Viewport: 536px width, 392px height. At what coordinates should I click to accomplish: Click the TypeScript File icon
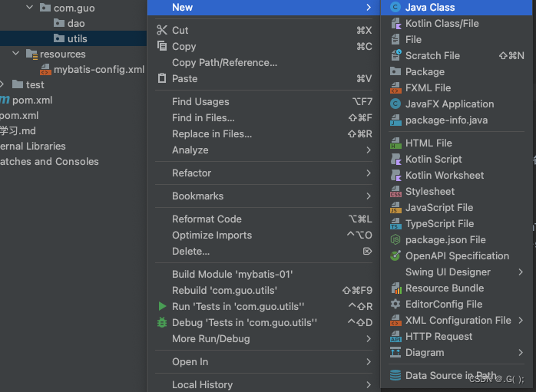(x=395, y=224)
